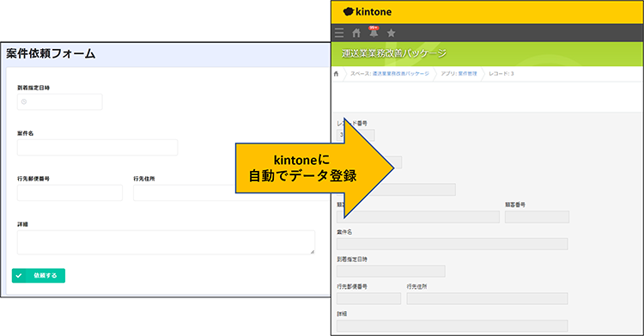Open notifications bell with 99+ badge
The height and width of the screenshot is (336, 644).
click(x=374, y=32)
